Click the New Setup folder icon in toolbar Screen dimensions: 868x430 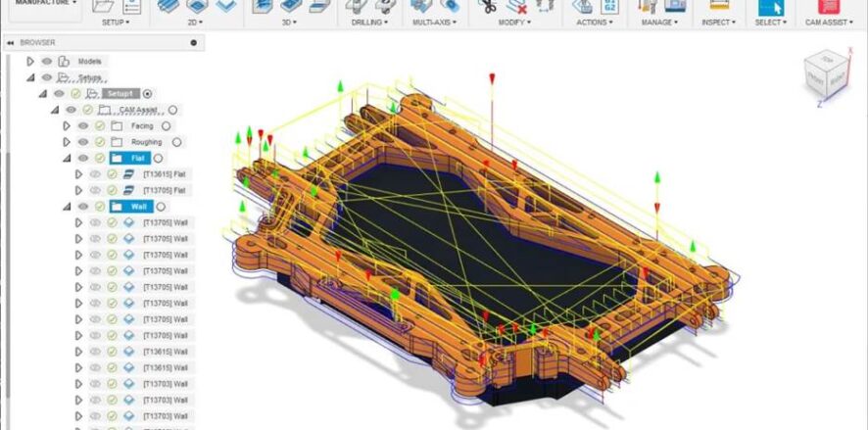point(103,6)
